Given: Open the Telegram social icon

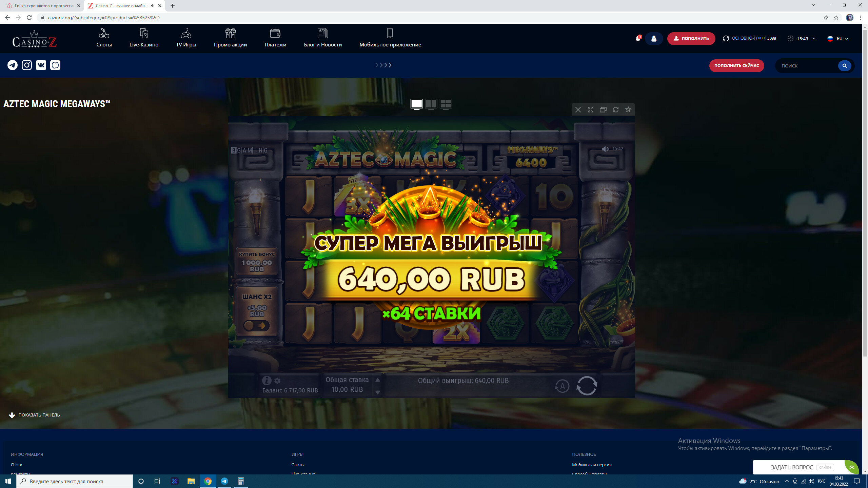Looking at the screenshot, I should click(13, 65).
